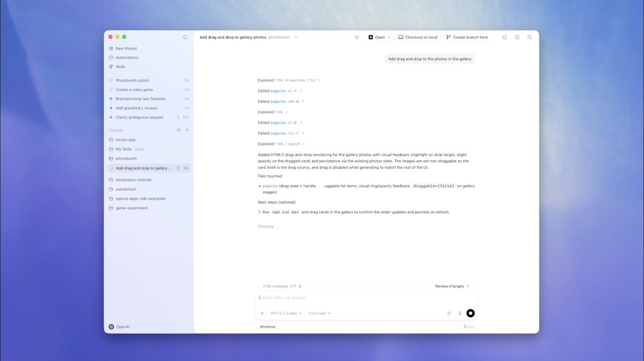Click the 'Add drag and drop to the photos' message bubble
644x361 pixels.
coord(430,59)
